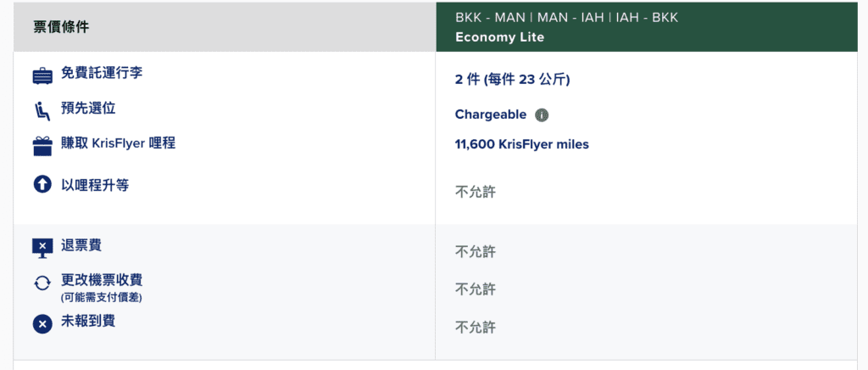Viewport: 868px width, 370px height.
Task: Select the 11,600 KrisFlyer miles text
Action: [522, 144]
